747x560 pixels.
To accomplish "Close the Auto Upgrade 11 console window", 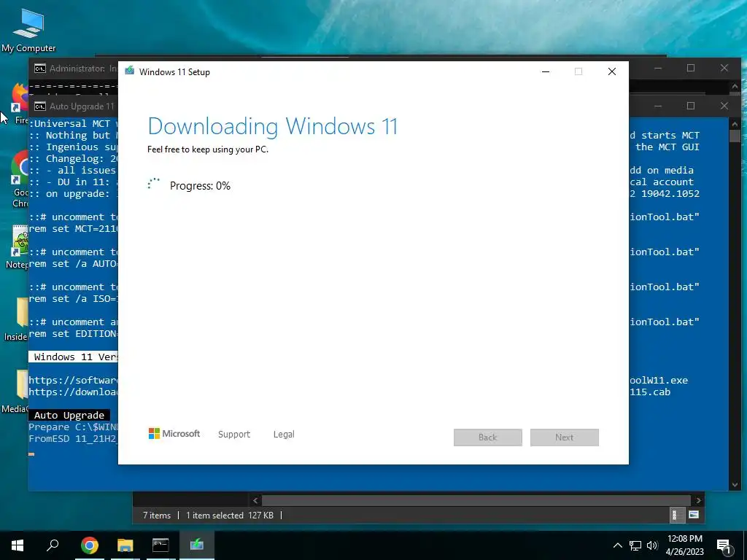I will click(x=724, y=106).
